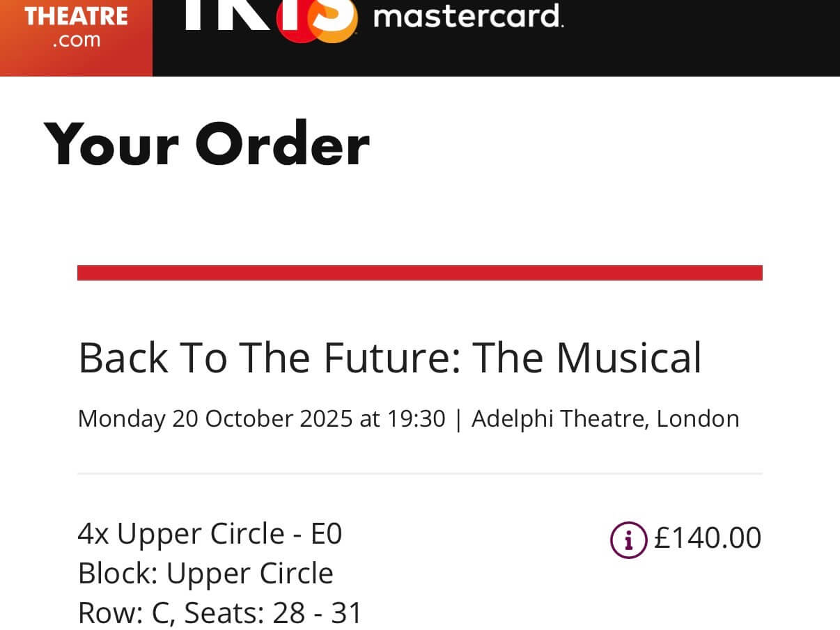Click the pipe separator before the venue
The image size is (840, 630).
(x=458, y=419)
